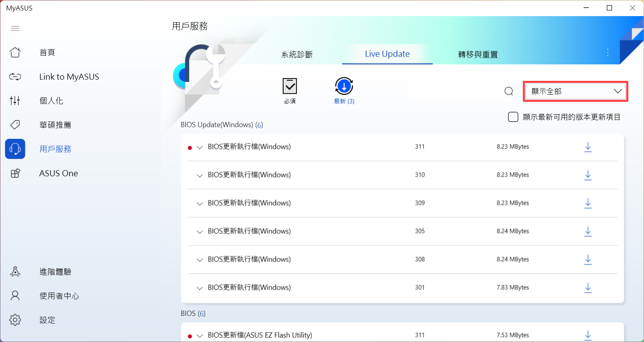Download BIOS Windows version 301
The width and height of the screenshot is (644, 342).
coord(588,288)
